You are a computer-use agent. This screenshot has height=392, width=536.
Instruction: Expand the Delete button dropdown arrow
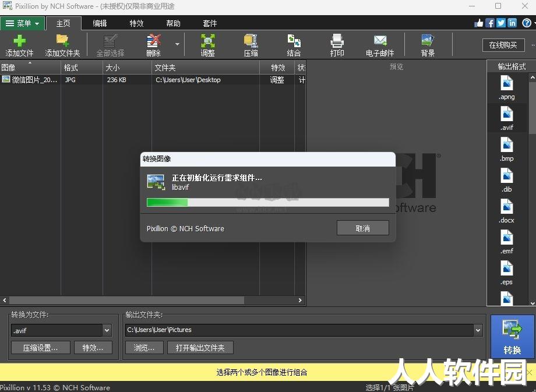pyautogui.click(x=177, y=44)
